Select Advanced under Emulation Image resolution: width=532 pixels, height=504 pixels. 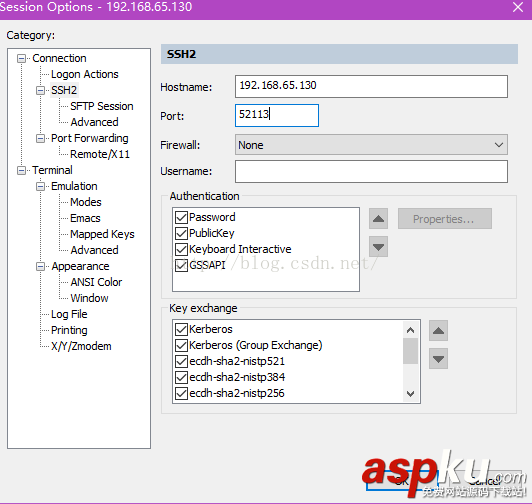click(x=94, y=250)
